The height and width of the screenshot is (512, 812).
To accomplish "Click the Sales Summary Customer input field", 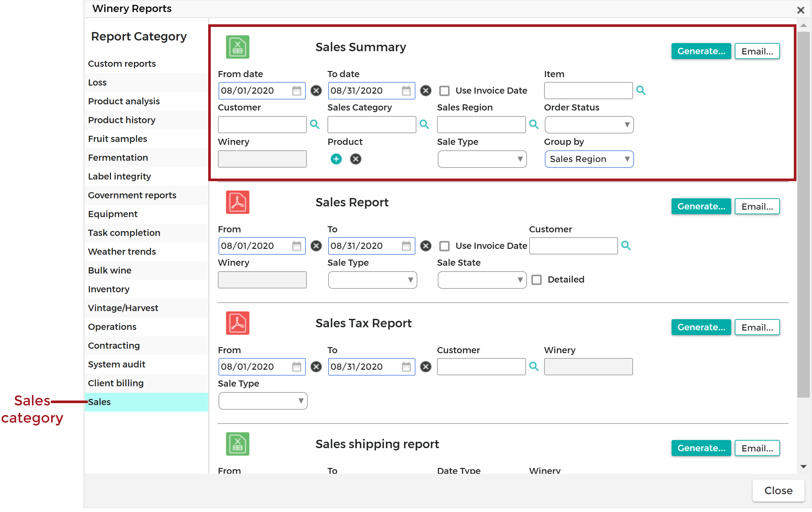I will coord(262,125).
